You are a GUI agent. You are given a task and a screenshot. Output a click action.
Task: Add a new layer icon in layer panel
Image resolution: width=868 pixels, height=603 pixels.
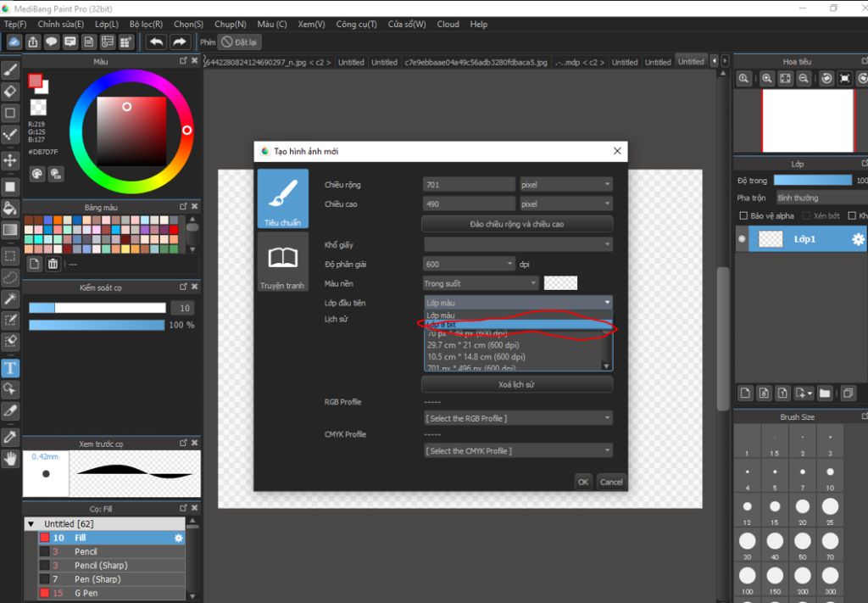[x=745, y=394]
